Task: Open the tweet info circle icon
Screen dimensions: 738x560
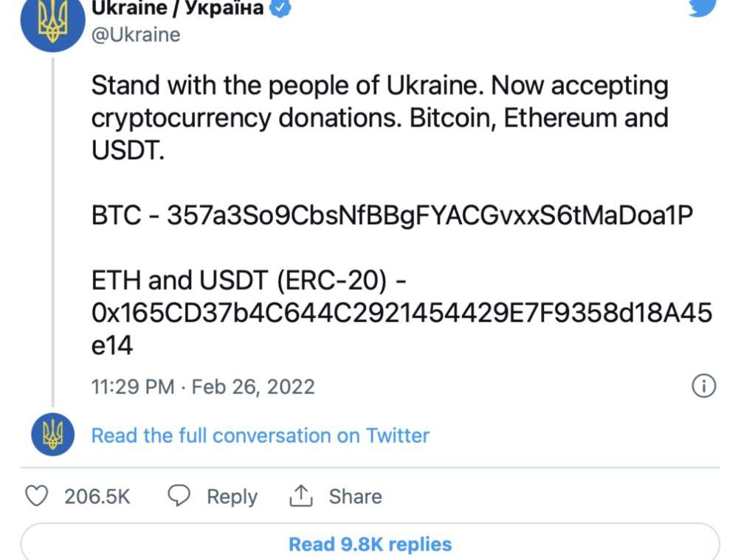Action: click(x=703, y=386)
